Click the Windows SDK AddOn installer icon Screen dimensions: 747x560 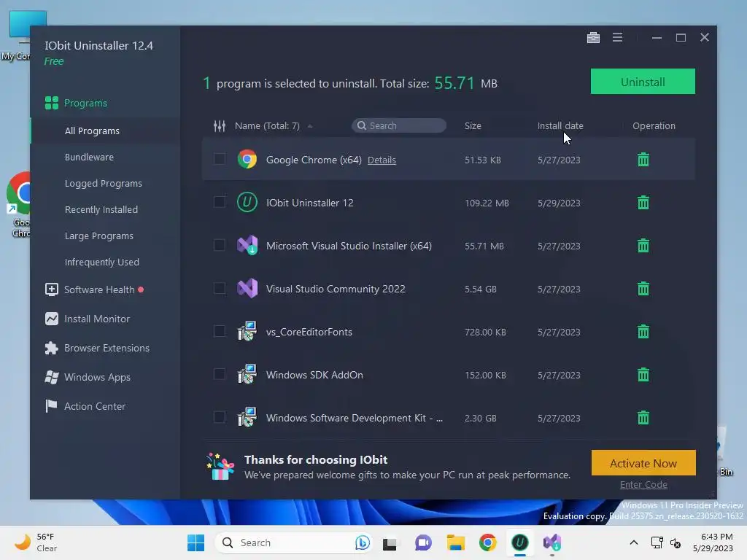pyautogui.click(x=247, y=374)
